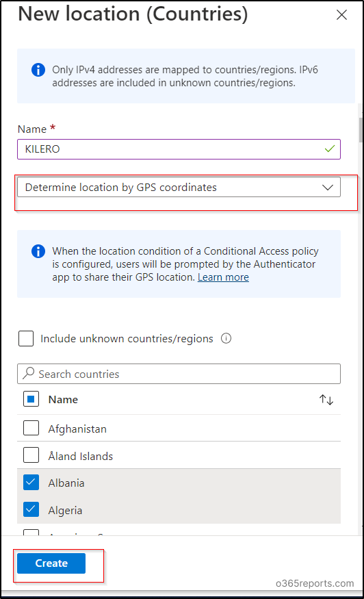Uncheck the Albania checkbox
The width and height of the screenshot is (364, 599).
(x=31, y=483)
